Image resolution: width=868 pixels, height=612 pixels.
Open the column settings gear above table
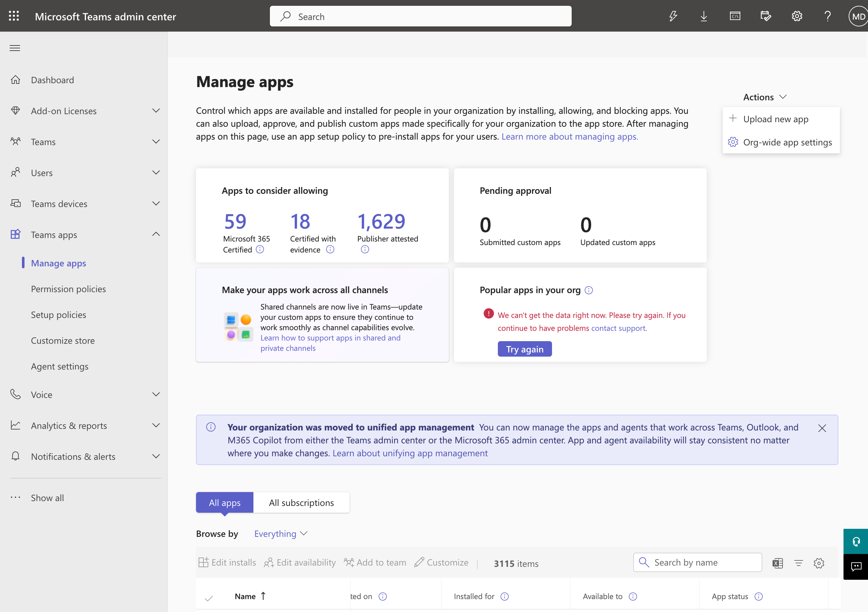[819, 563]
